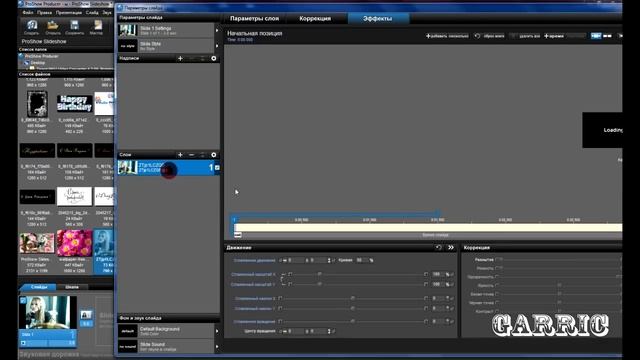Click the добавить несколько button
The width and height of the screenshot is (640, 360).
pos(447,36)
